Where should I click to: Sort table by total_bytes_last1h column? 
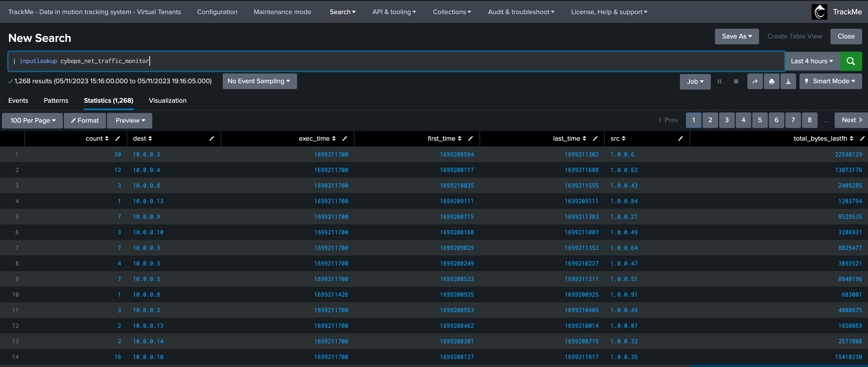click(823, 138)
